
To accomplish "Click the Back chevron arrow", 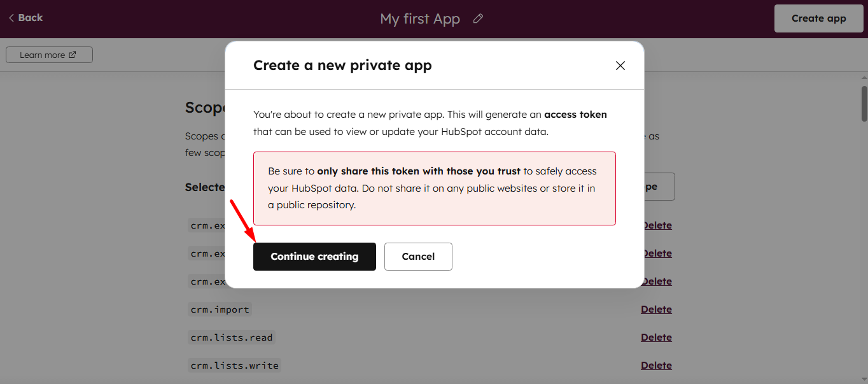I will coord(11,18).
